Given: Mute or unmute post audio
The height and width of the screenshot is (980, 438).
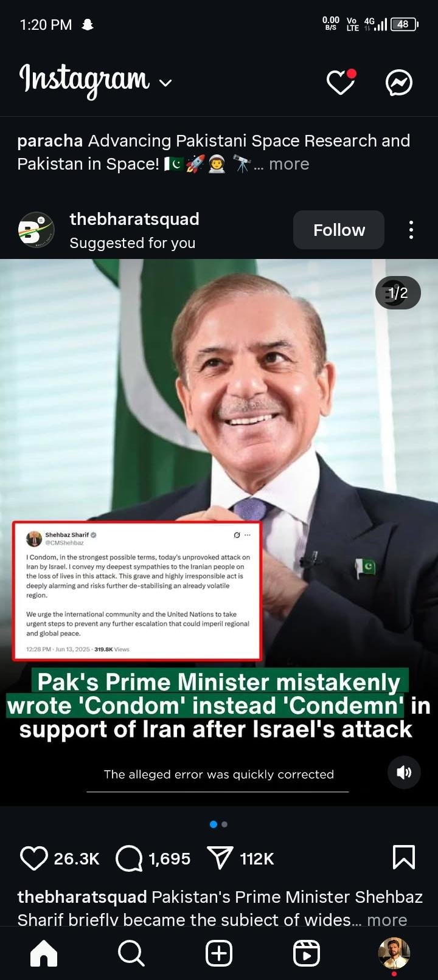Looking at the screenshot, I should pos(404,772).
